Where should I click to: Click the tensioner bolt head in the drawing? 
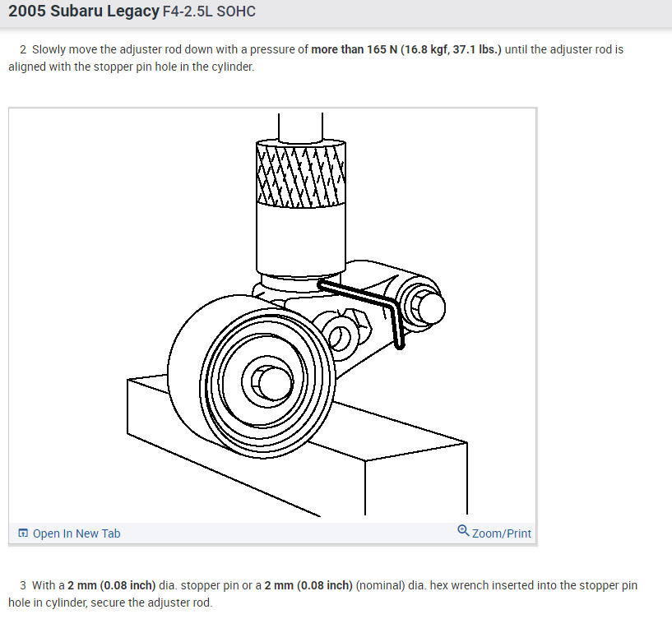428,308
